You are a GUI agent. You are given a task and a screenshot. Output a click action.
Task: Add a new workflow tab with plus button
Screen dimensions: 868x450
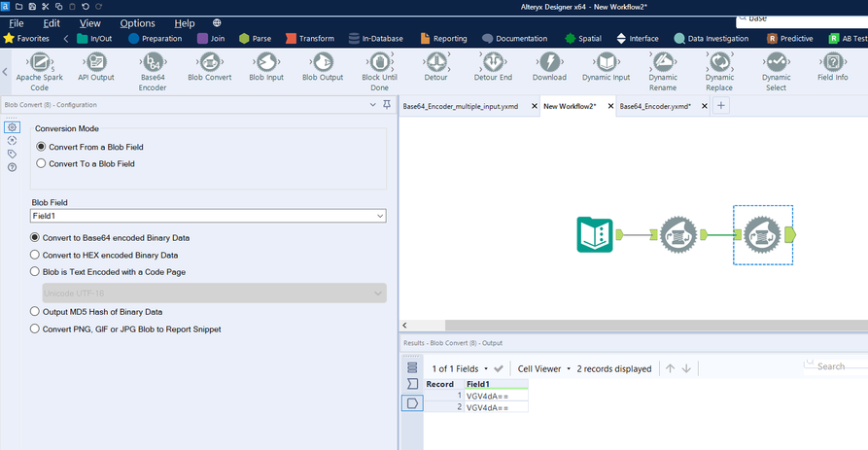point(721,106)
